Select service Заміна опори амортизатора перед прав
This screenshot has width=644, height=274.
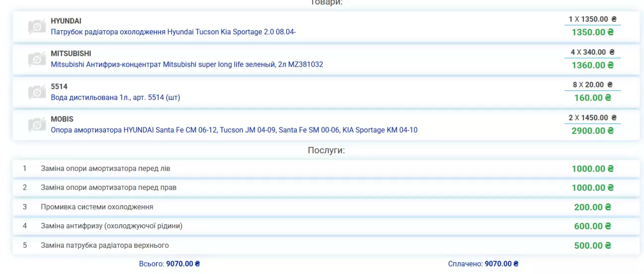click(x=108, y=188)
